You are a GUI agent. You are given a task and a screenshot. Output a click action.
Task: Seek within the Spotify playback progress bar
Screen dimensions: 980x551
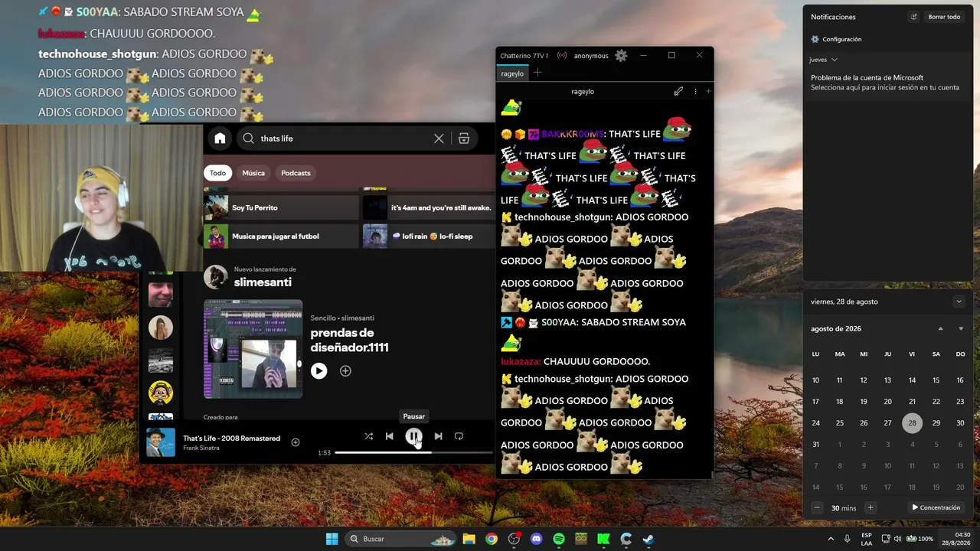414,453
